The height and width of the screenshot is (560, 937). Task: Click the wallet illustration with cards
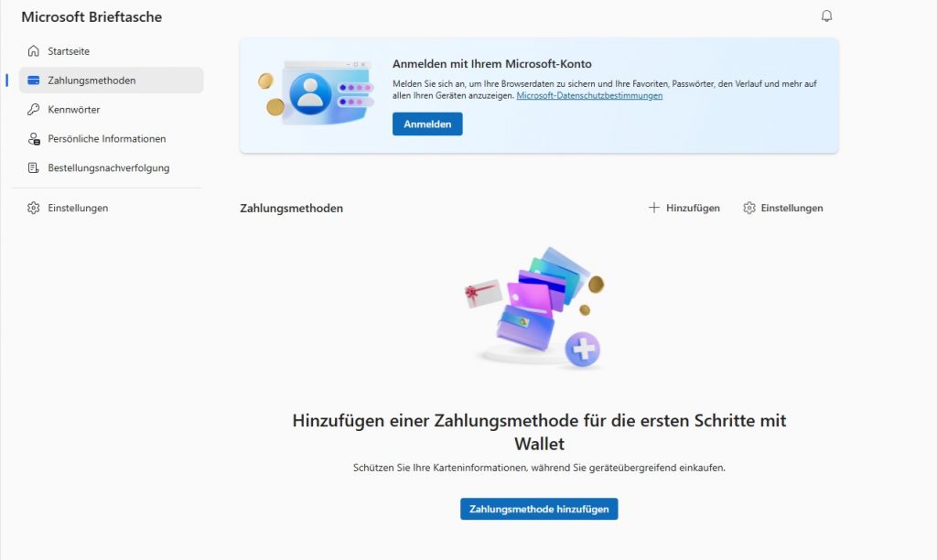535,307
